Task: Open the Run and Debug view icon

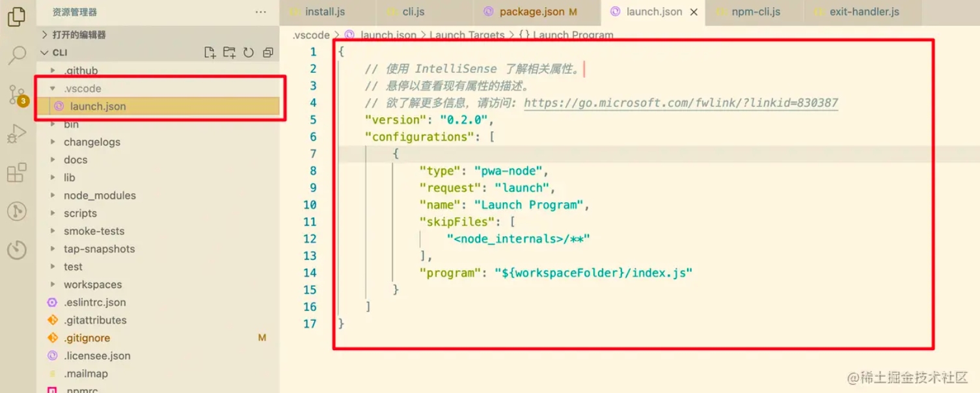Action: 16,133
